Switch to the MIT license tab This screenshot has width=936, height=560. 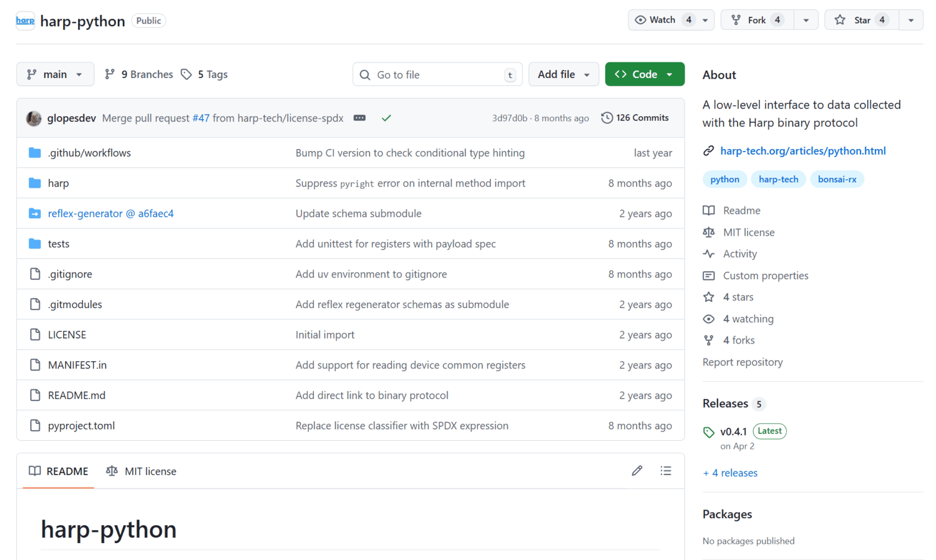(x=141, y=471)
